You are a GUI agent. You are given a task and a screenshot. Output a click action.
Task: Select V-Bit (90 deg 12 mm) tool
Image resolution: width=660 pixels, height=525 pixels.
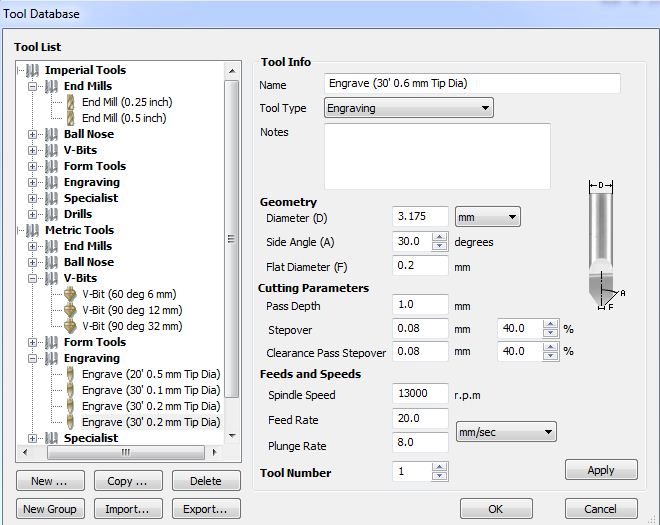pyautogui.click(x=132, y=310)
